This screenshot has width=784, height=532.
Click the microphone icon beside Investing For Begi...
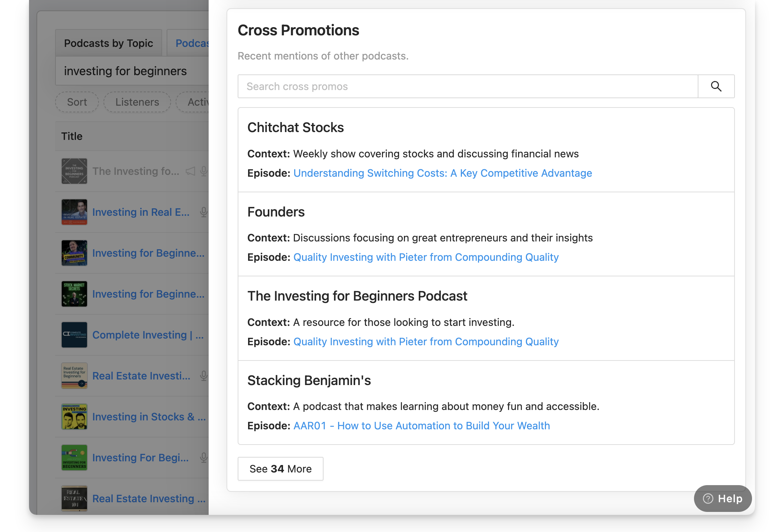203,458
